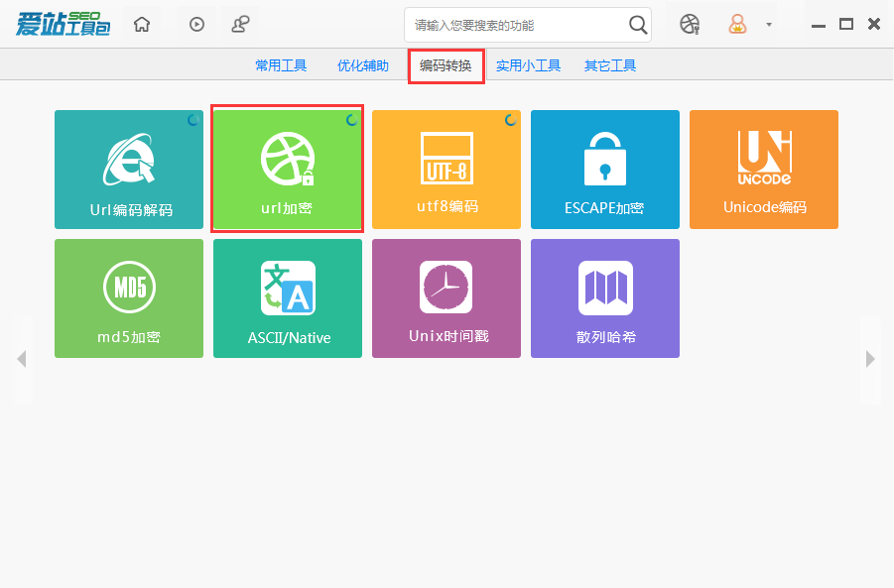894x588 pixels.
Task: Switch to the 常用工具 tab
Action: pyautogui.click(x=280, y=65)
